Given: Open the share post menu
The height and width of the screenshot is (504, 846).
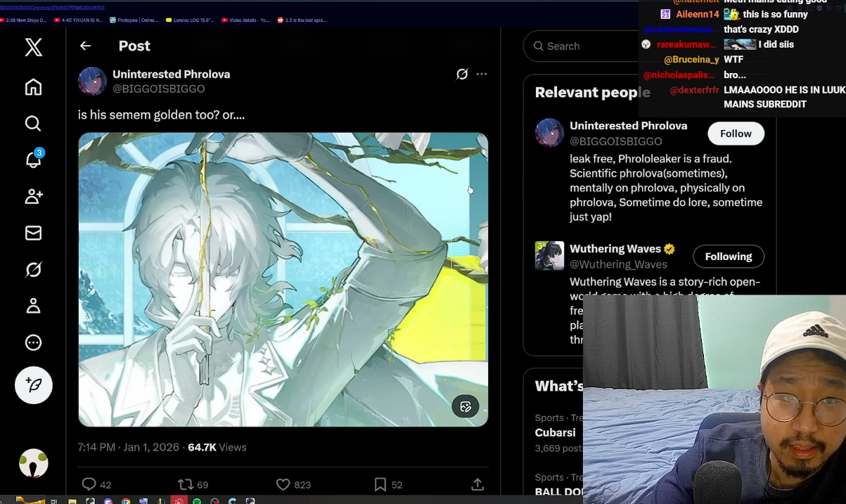Looking at the screenshot, I should (x=478, y=484).
